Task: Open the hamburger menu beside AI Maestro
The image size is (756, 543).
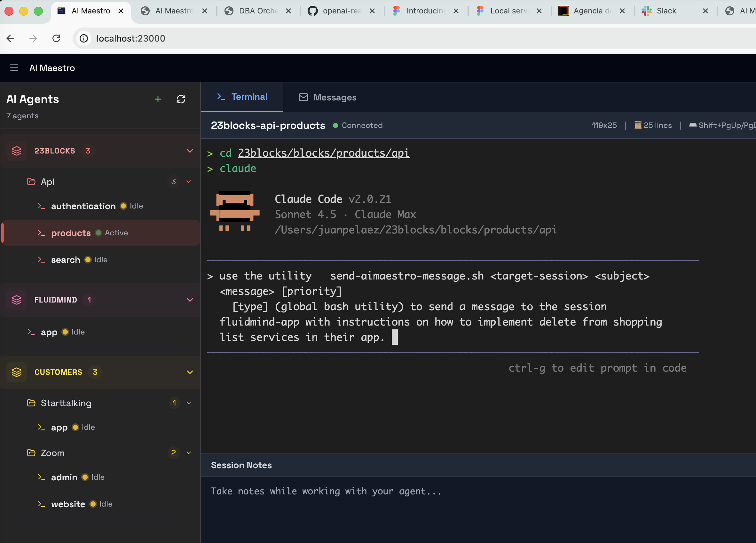Action: (14, 68)
